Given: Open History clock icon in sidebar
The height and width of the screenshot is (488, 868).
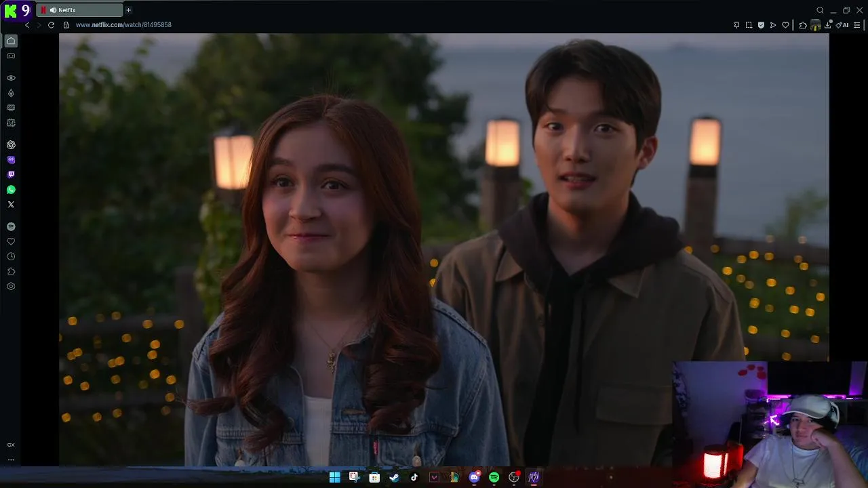Looking at the screenshot, I should pos(11,256).
